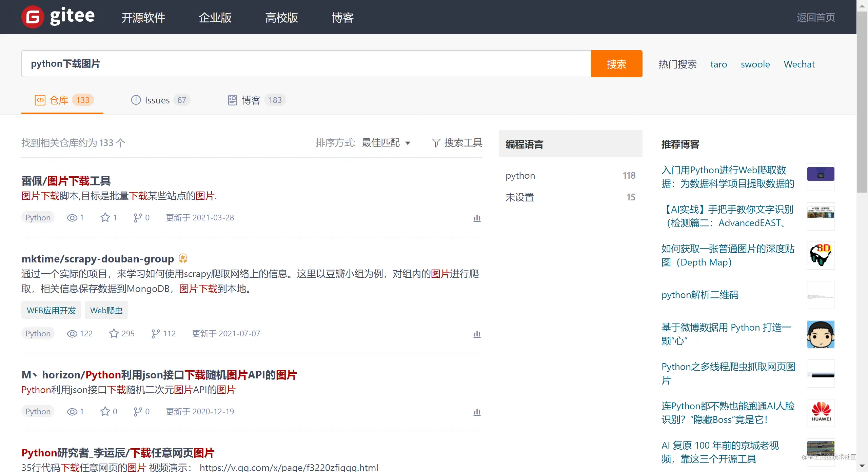Open blog 连Python都不熟也能跑通AI人脸识别
The width and height of the screenshot is (868, 472).
tap(728, 413)
